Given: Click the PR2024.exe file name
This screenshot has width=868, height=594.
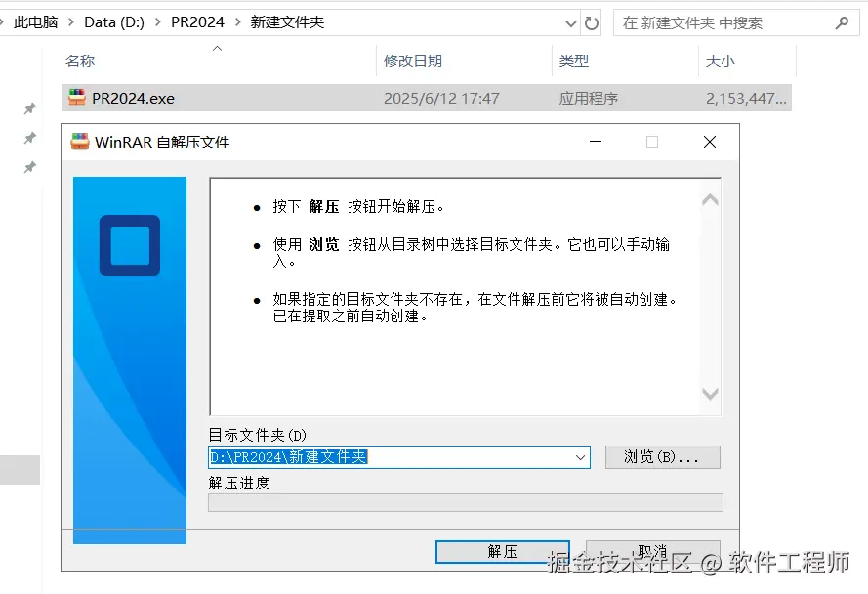Looking at the screenshot, I should pos(133,98).
